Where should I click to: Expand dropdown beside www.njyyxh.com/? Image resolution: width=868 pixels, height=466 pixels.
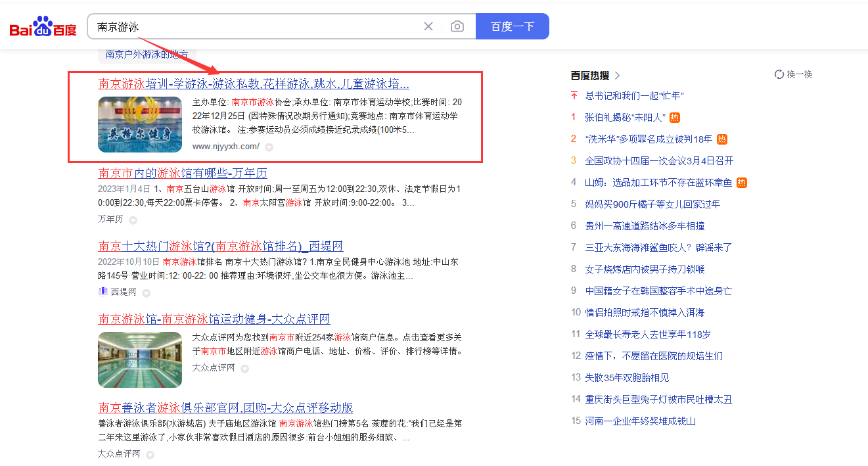pos(269,147)
